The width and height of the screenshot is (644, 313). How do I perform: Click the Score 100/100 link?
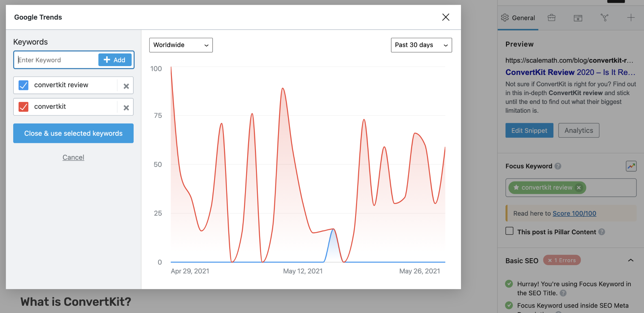click(x=574, y=213)
